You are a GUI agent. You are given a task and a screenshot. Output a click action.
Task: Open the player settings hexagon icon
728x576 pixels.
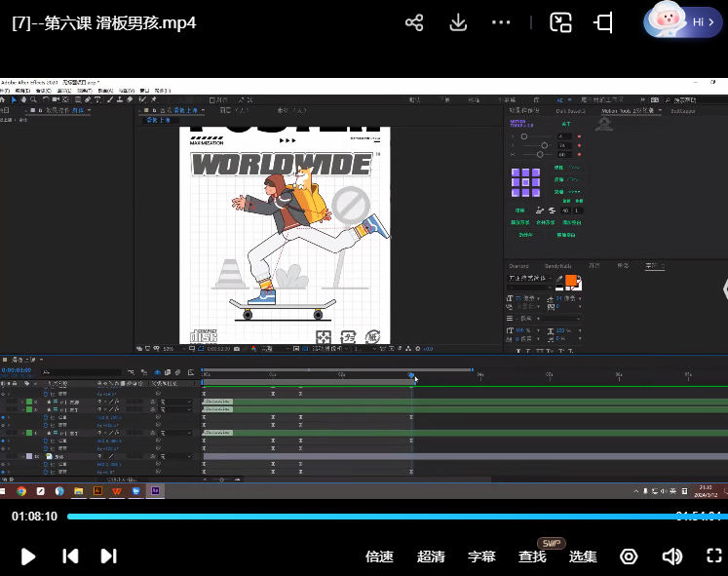[629, 557]
